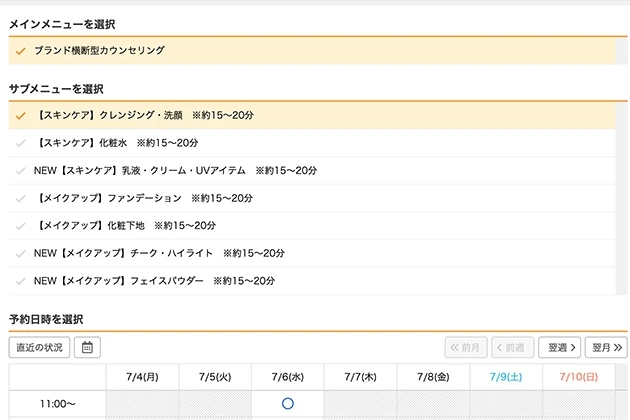Advance to next week with 翌週
The width and height of the screenshot is (630, 420).
(560, 347)
